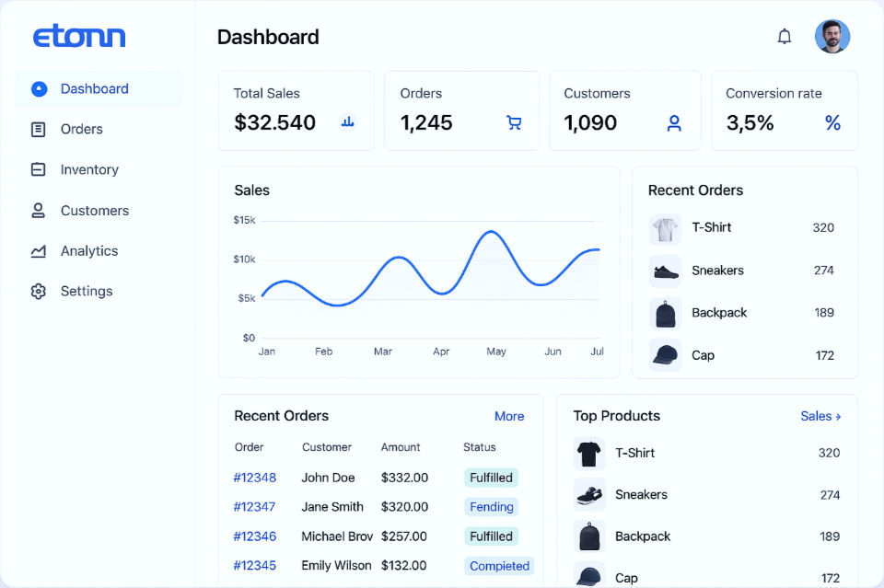Click the Fending status badge
This screenshot has width=884, height=588.
pyautogui.click(x=492, y=507)
